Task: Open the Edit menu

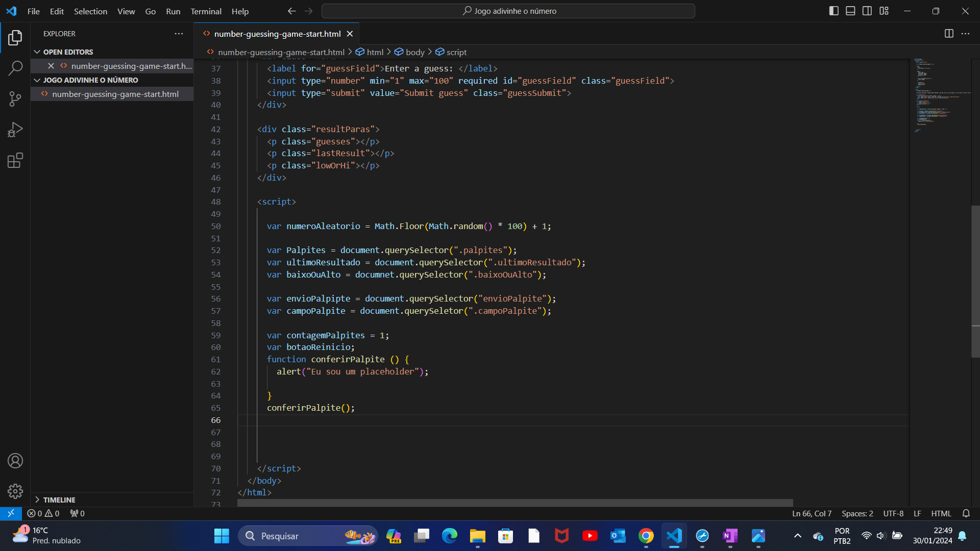Action: pos(57,11)
